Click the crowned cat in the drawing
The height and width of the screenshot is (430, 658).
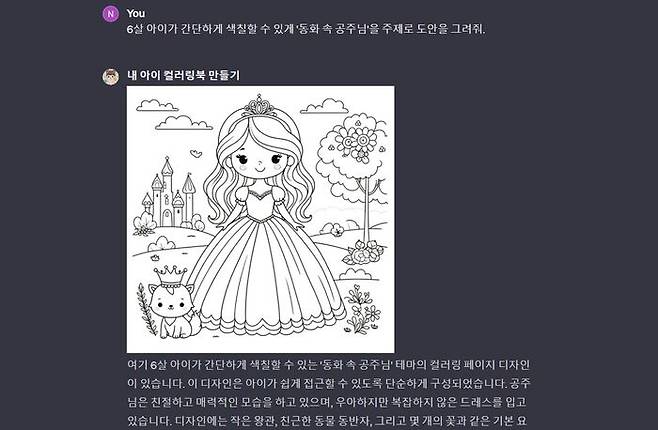pyautogui.click(x=172, y=302)
